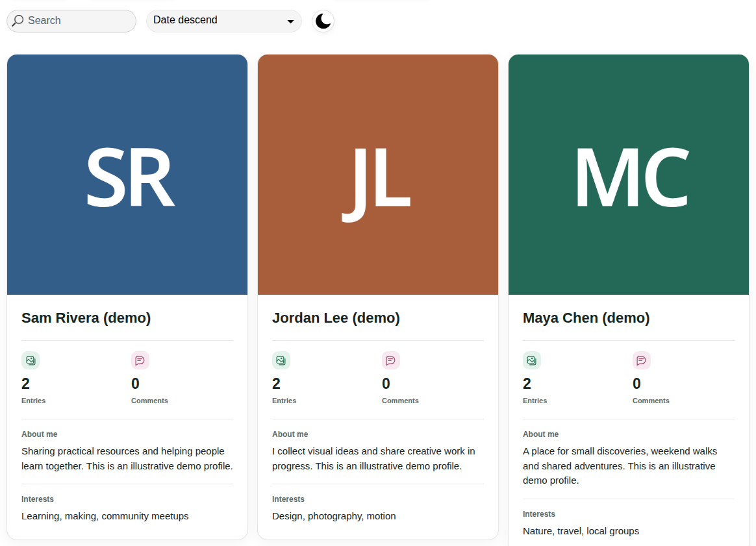Click 'Nature, travel, local groups' interests text
Screen dimensions: 756x546
(581, 531)
